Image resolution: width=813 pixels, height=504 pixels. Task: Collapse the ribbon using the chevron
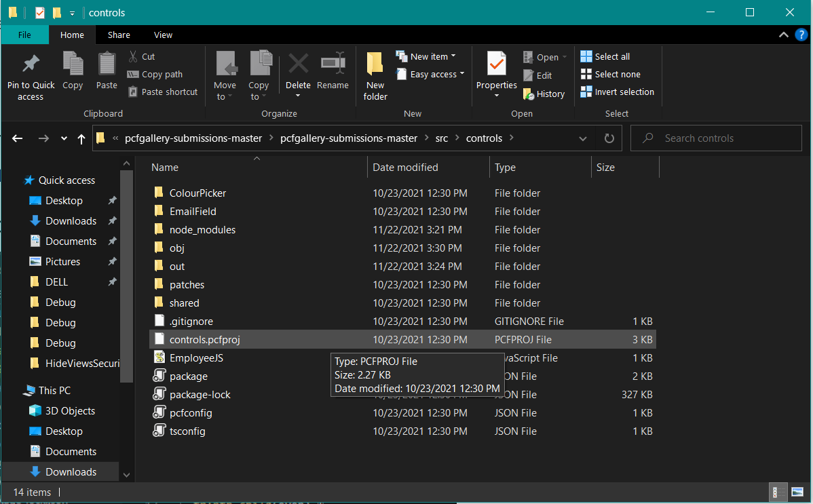click(x=784, y=35)
